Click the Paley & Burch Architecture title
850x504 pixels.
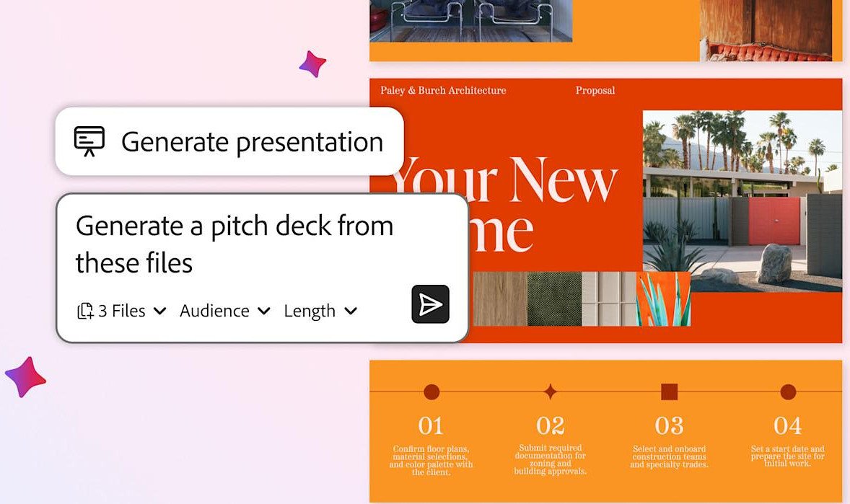(x=443, y=91)
